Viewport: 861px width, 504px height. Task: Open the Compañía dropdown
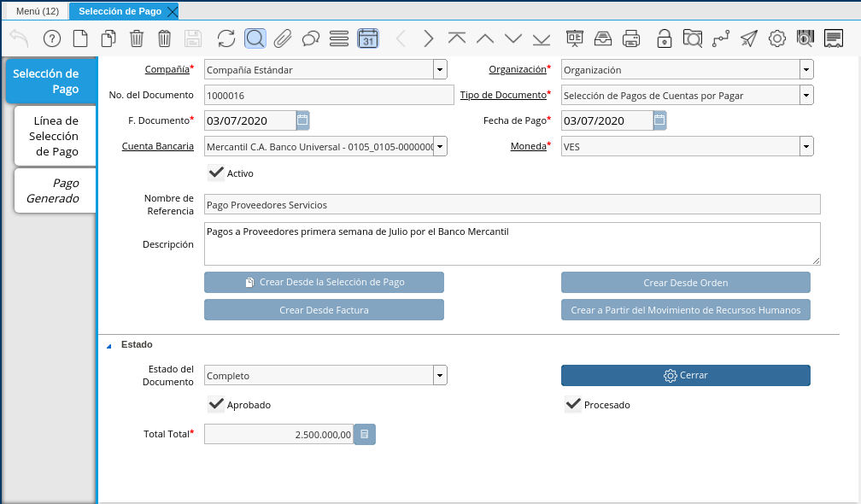(440, 70)
